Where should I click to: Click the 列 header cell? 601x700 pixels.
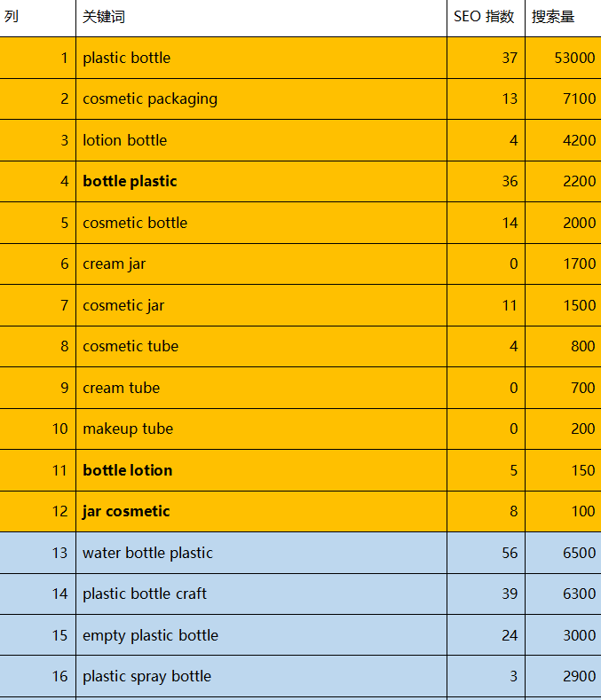click(x=37, y=18)
